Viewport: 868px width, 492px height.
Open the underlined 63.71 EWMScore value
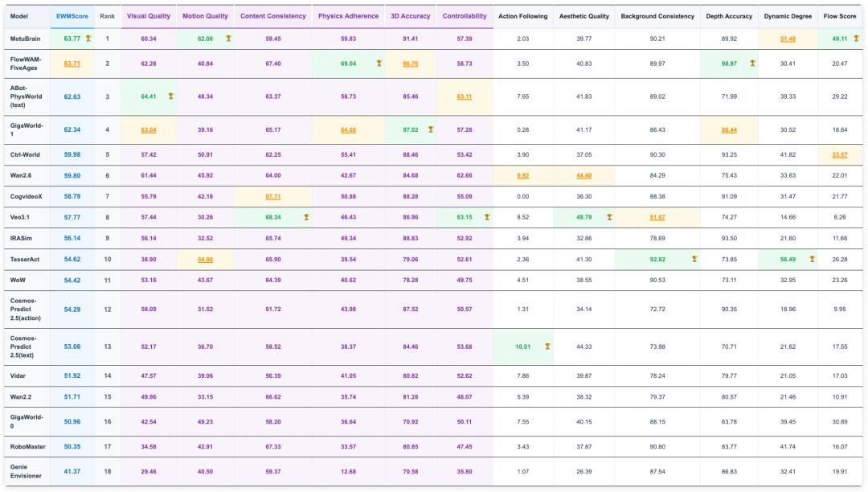click(72, 63)
